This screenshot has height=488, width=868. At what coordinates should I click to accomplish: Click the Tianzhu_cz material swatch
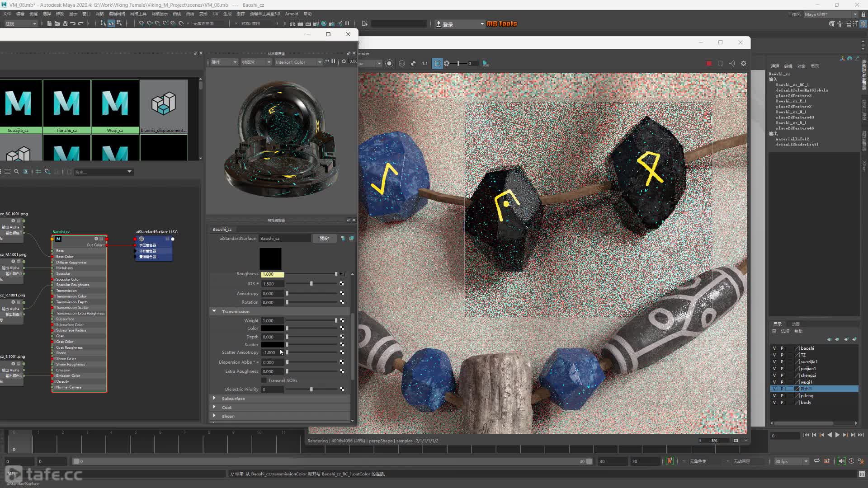coord(67,107)
